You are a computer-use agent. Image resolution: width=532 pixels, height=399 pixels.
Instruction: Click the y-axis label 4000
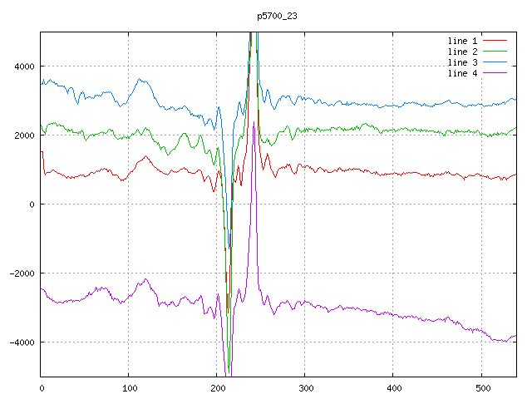coord(24,66)
